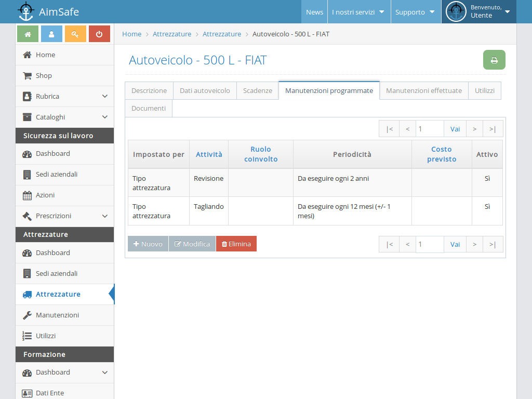Click the Shop cart icon
This screenshot has width=532, height=399.
tap(27, 76)
